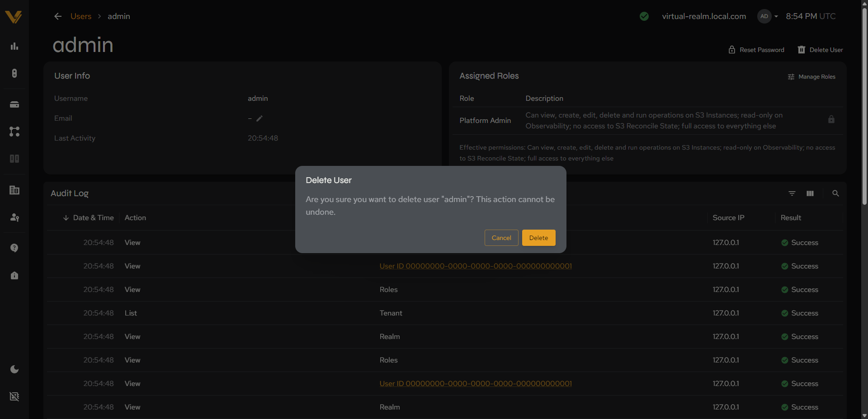Viewport: 868px width, 419px height.
Task: Open audit log column chooser icon
Action: coord(810,193)
